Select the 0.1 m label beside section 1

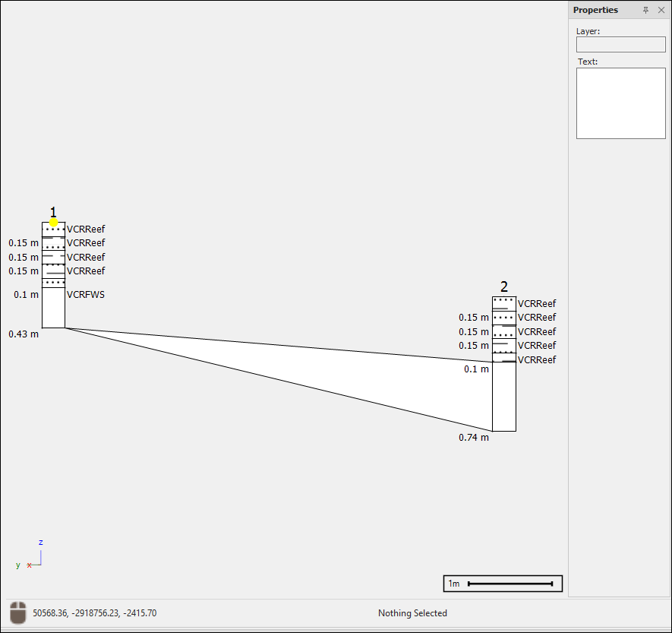pyautogui.click(x=26, y=295)
